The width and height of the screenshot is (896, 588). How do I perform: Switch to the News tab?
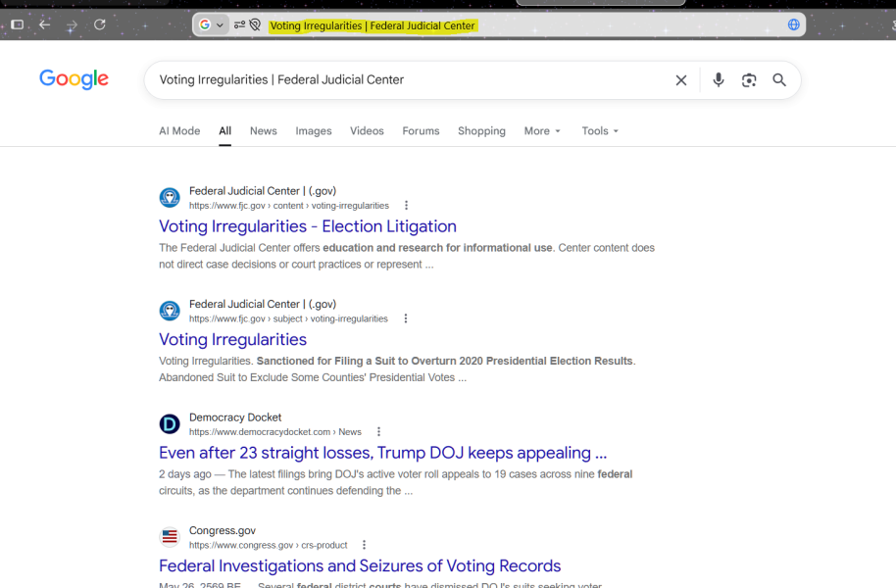tap(264, 131)
